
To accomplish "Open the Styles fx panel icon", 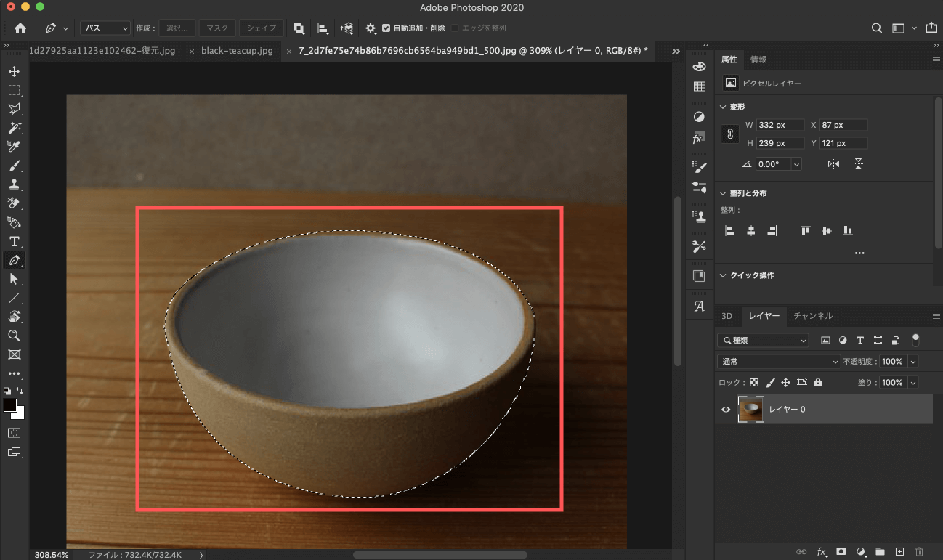I will point(699,138).
